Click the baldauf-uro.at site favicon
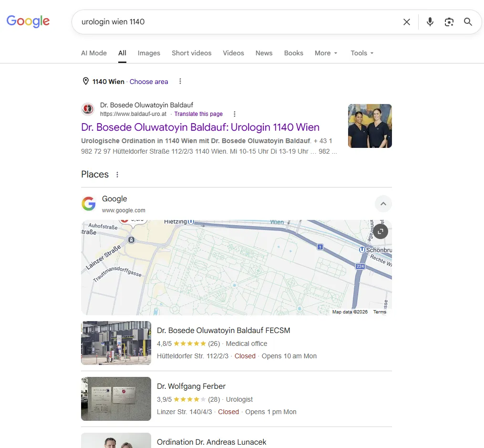The height and width of the screenshot is (448, 484). pos(88,109)
